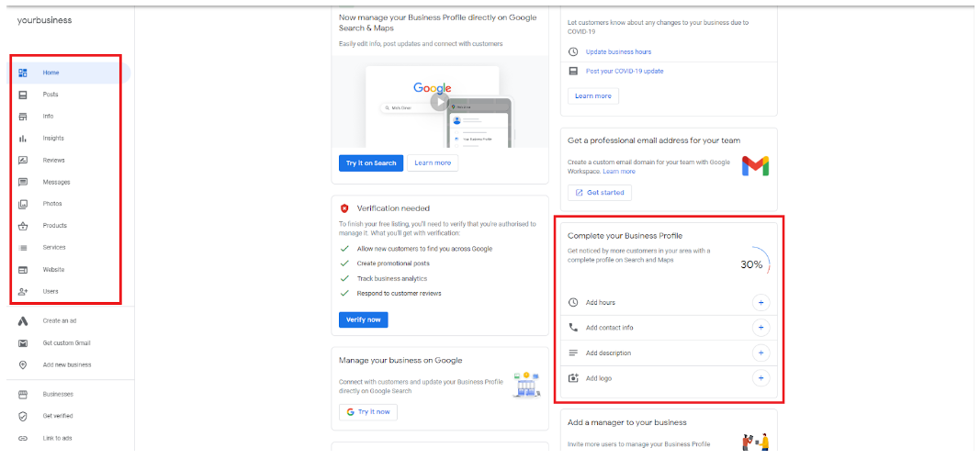
Task: Click the Try it now button
Action: (368, 412)
